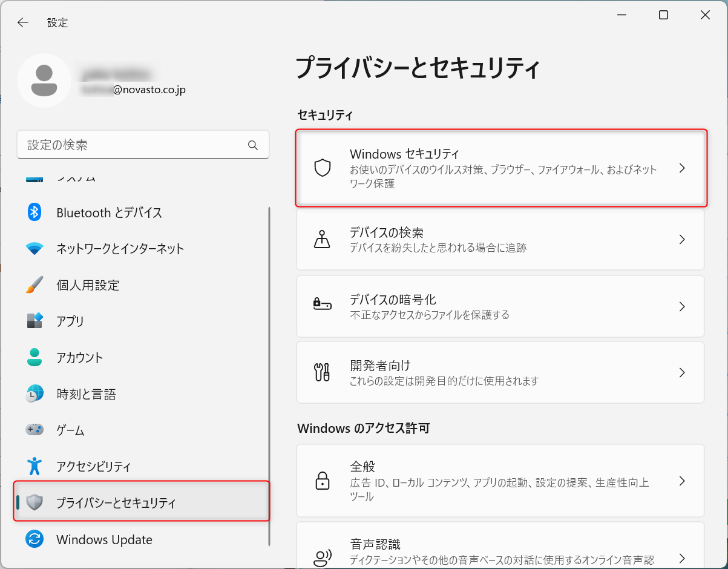The width and height of the screenshot is (728, 569).
Task: Open アクセシビリティ settings
Action: [x=142, y=467]
